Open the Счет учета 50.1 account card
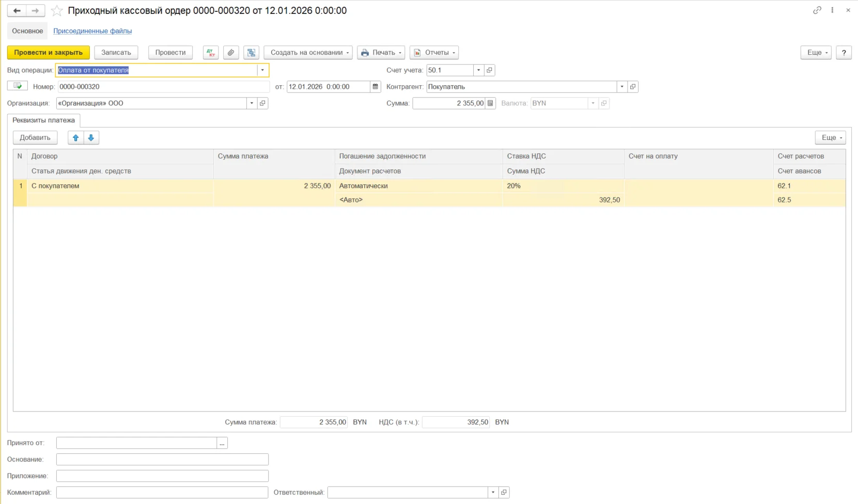The image size is (858, 504). [x=489, y=70]
